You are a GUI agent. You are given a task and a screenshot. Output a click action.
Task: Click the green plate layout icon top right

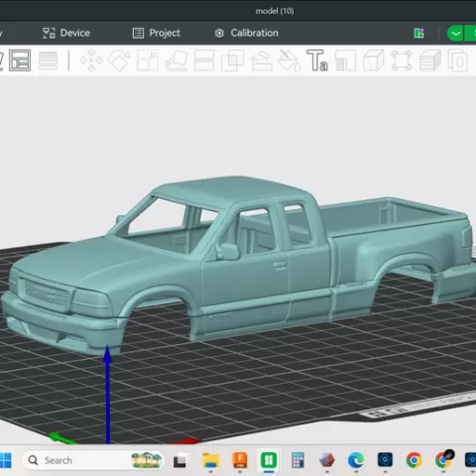click(x=418, y=33)
